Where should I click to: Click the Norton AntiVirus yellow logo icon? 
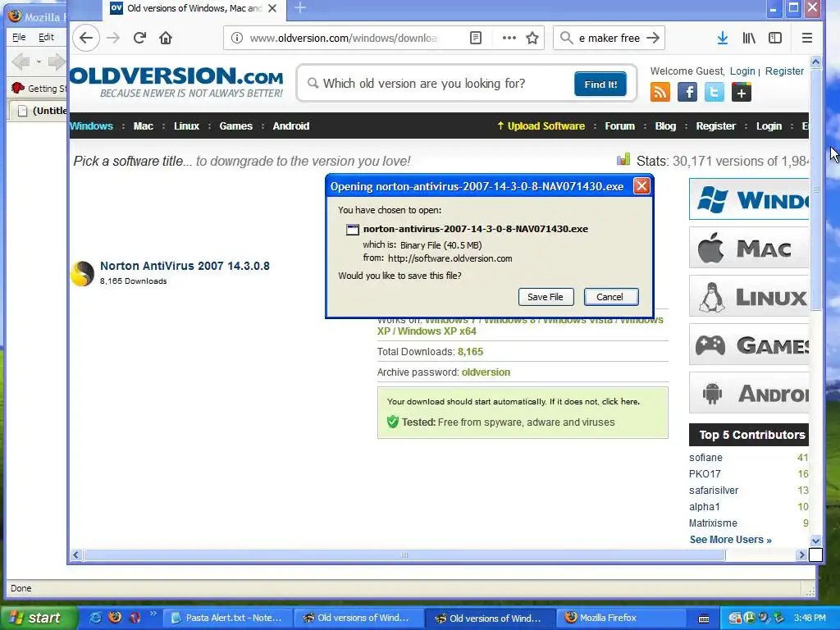coord(83,273)
